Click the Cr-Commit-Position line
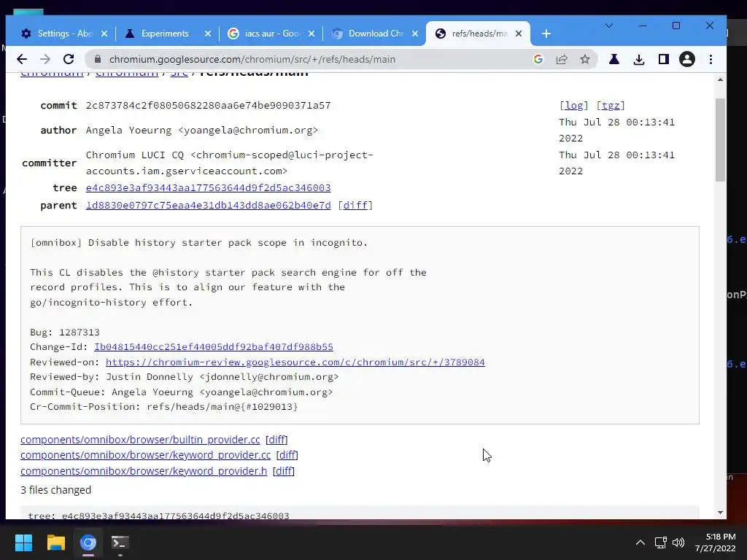This screenshot has height=560, width=747. (x=164, y=407)
